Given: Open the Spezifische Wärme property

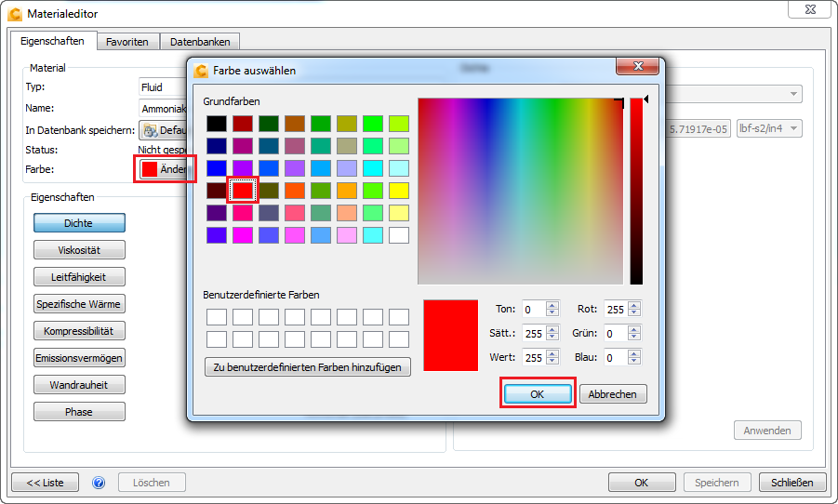Looking at the screenshot, I should (x=79, y=303).
